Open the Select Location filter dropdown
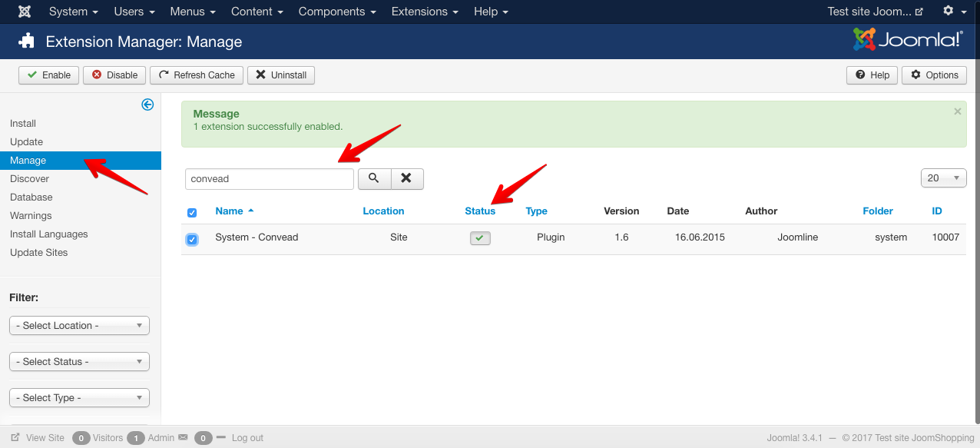 79,326
